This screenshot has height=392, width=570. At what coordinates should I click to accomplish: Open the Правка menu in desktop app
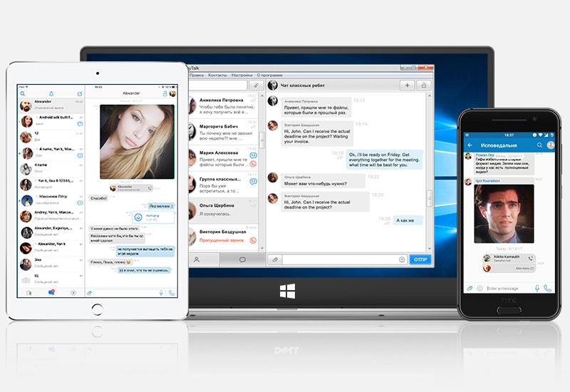[x=197, y=75]
